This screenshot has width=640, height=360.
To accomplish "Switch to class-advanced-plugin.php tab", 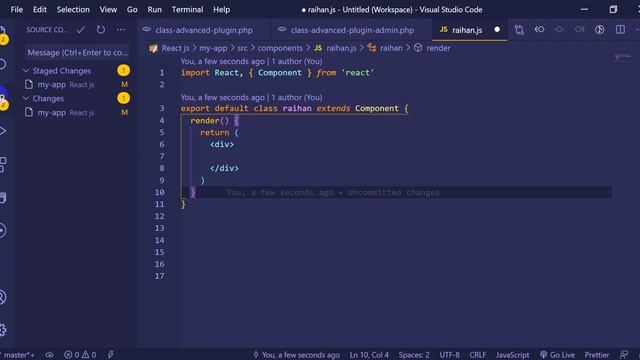I will point(203,30).
